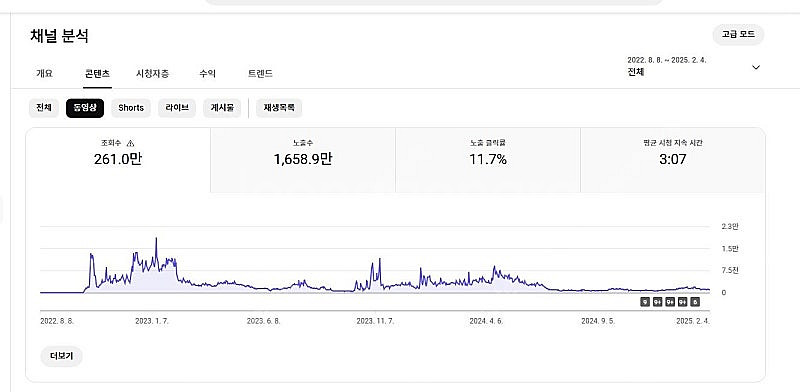Click the 2025. 2. 4. x-axis date label

tap(693, 322)
